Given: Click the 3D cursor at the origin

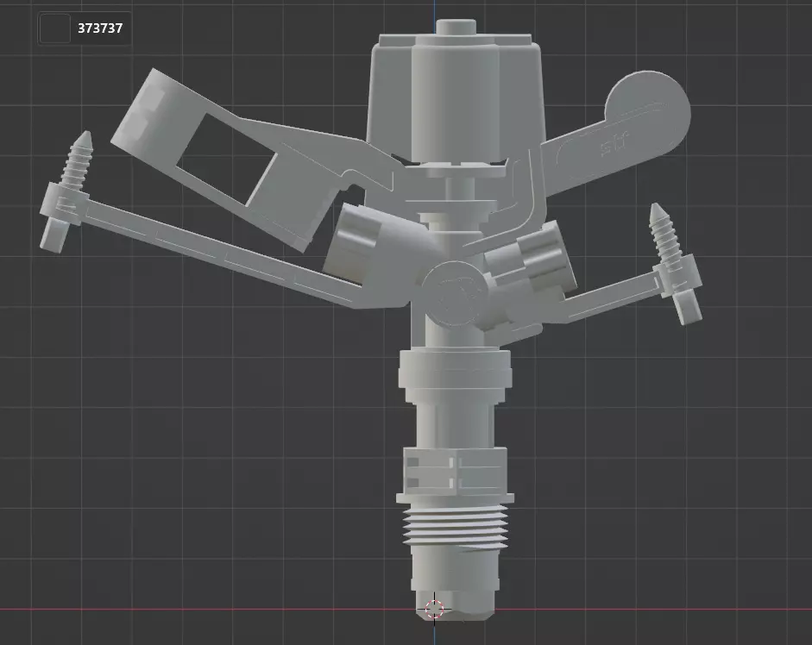Looking at the screenshot, I should 435,610.
